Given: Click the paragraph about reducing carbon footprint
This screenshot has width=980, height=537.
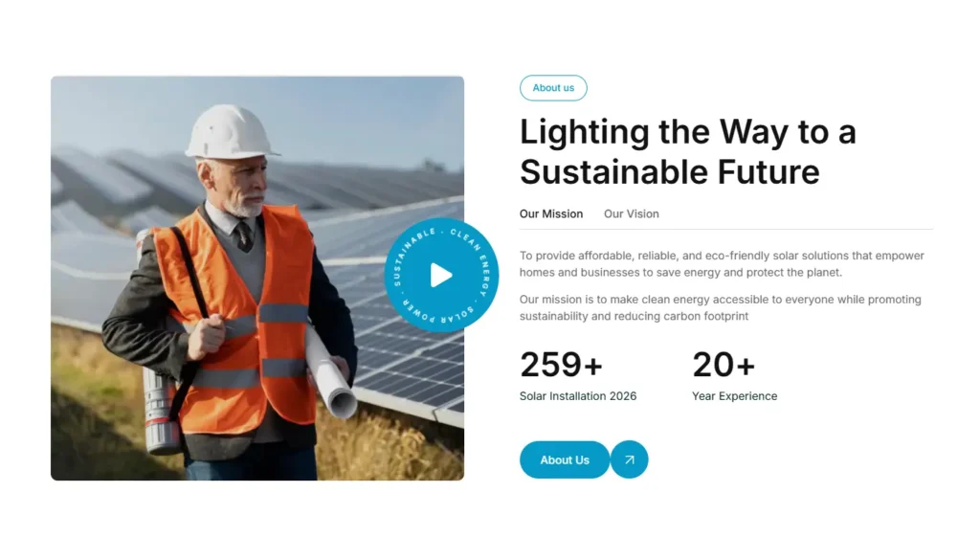Looking at the screenshot, I should [x=720, y=307].
